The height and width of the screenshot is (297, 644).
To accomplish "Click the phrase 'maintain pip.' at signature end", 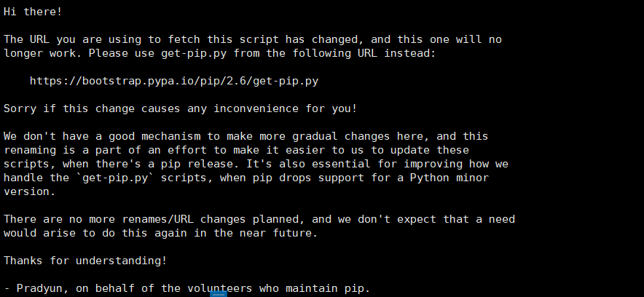I will (328, 288).
